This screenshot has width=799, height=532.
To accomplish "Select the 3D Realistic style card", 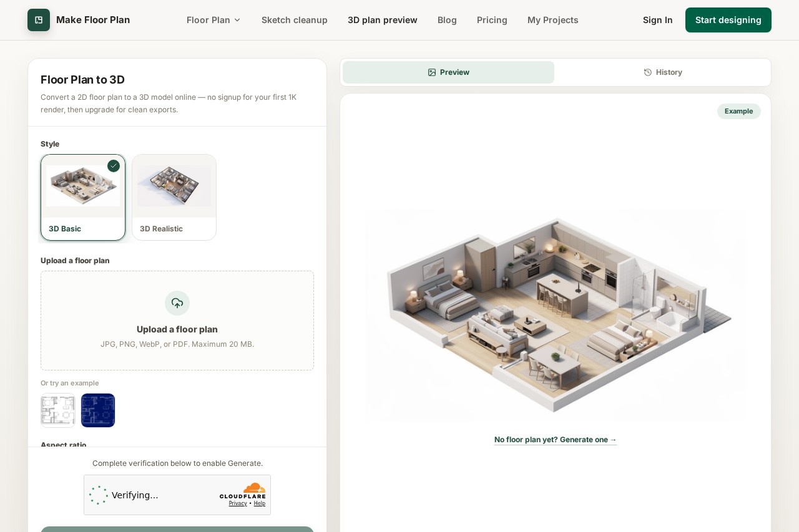I will pyautogui.click(x=174, y=198).
